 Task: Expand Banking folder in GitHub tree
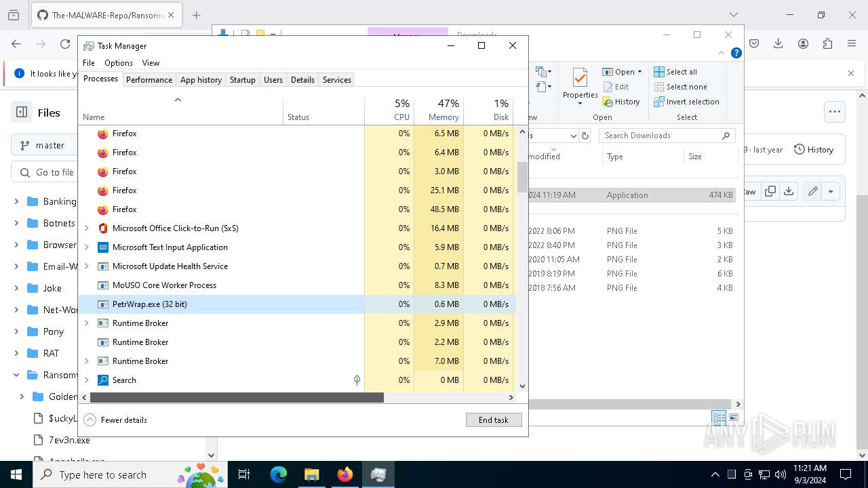pyautogui.click(x=16, y=201)
